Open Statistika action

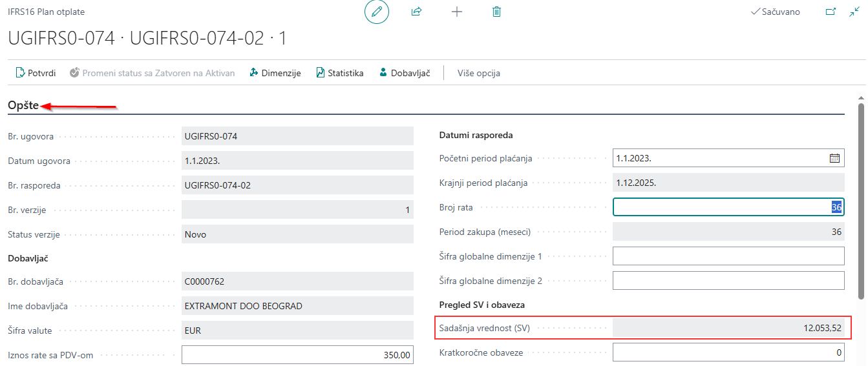coord(339,73)
